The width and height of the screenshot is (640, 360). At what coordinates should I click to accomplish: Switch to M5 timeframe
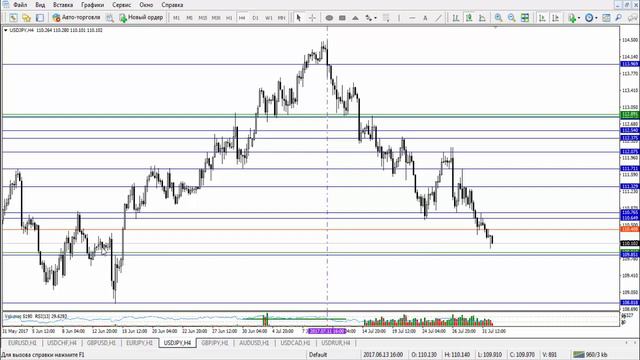click(x=189, y=18)
